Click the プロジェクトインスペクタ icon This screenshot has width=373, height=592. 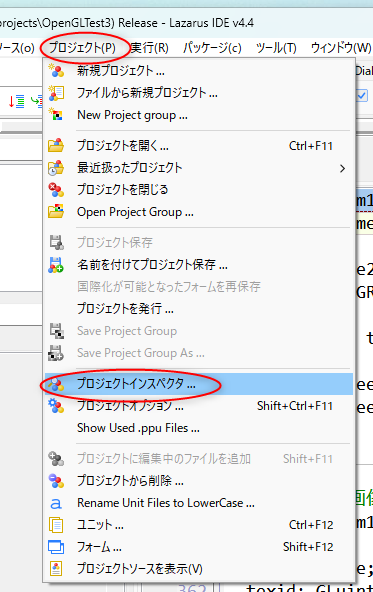pyautogui.click(x=56, y=384)
